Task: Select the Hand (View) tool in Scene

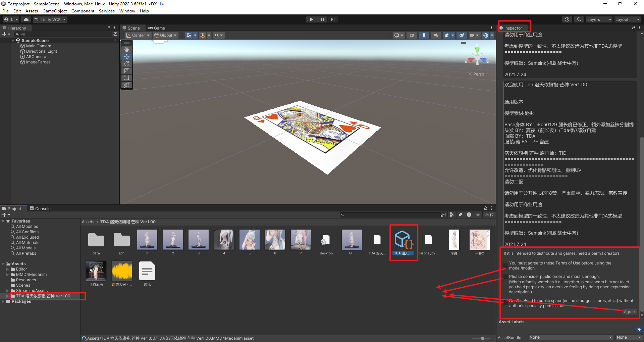Action: pos(127,50)
